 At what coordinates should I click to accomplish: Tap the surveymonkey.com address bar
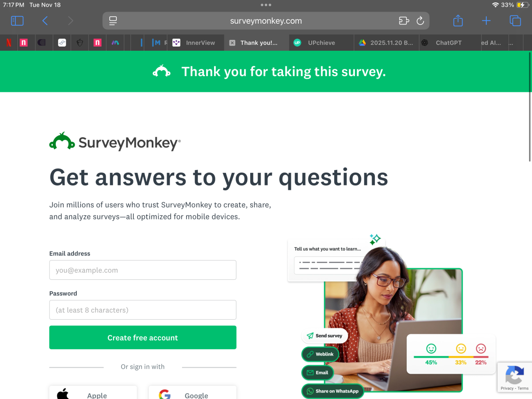pyautogui.click(x=266, y=21)
